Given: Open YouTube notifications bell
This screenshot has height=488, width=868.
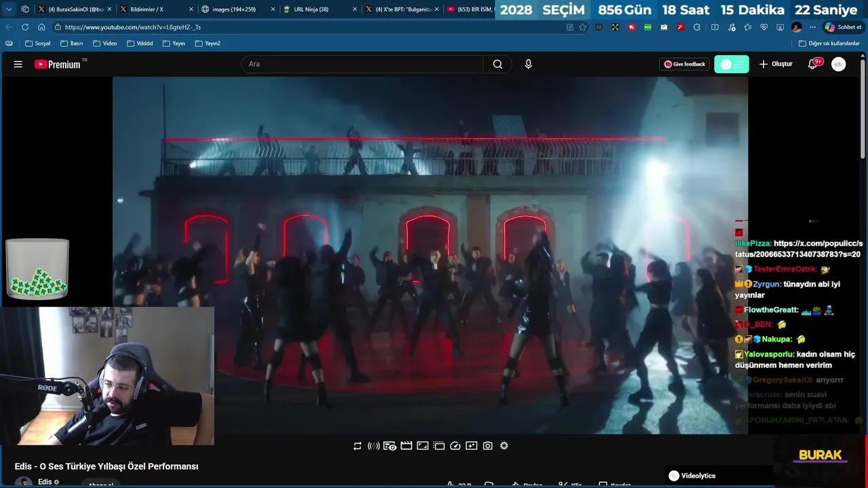Looking at the screenshot, I should click(x=812, y=64).
